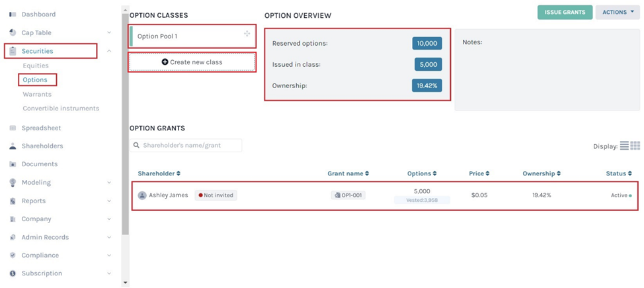
Task: Expand the Reports chevron
Action: (x=109, y=201)
